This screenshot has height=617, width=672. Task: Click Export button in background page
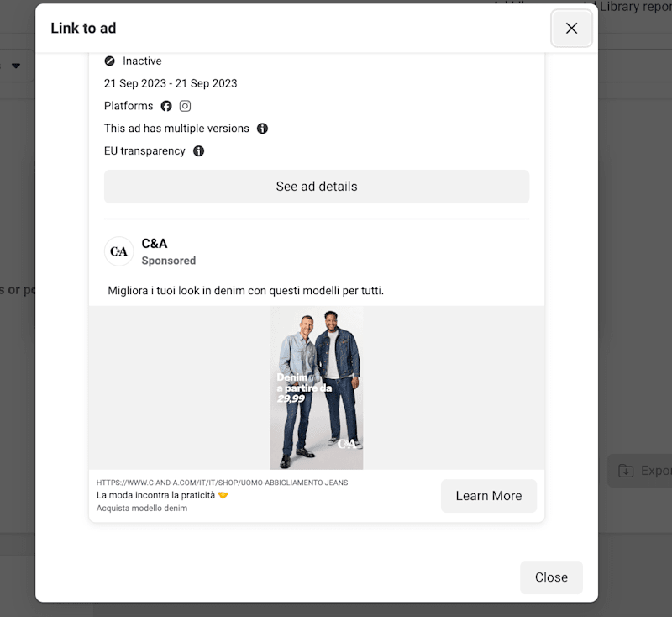pos(640,471)
